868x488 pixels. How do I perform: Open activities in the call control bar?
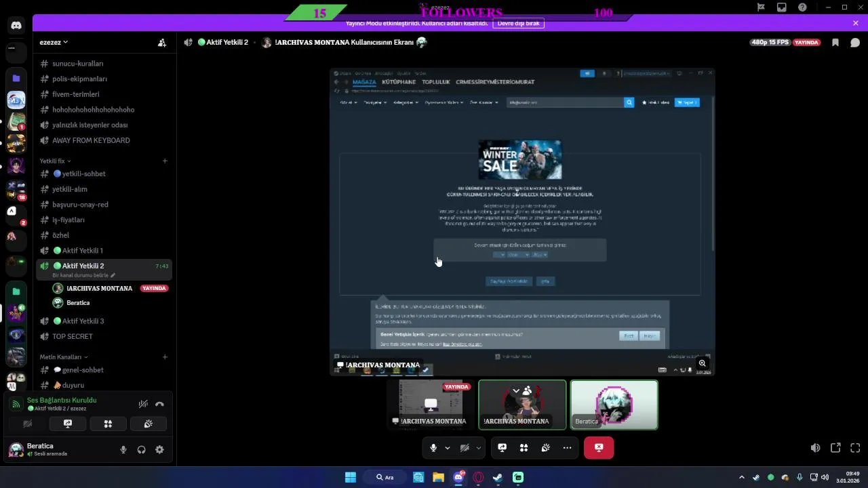[524, 448]
